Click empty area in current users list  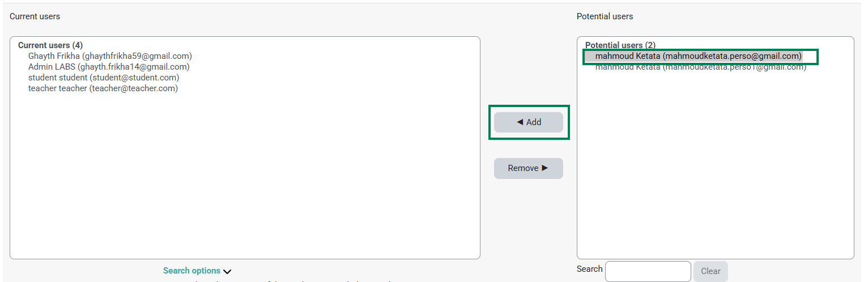click(x=244, y=181)
